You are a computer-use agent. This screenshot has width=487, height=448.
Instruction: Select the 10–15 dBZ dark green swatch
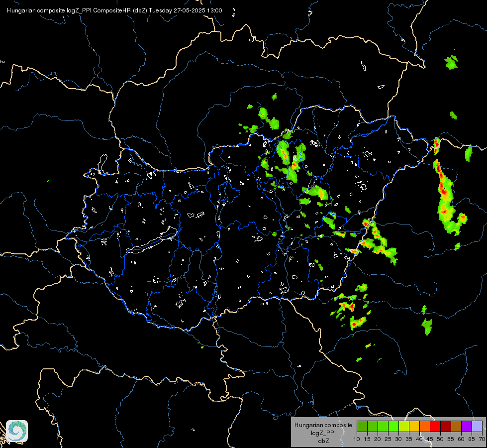[362, 426]
